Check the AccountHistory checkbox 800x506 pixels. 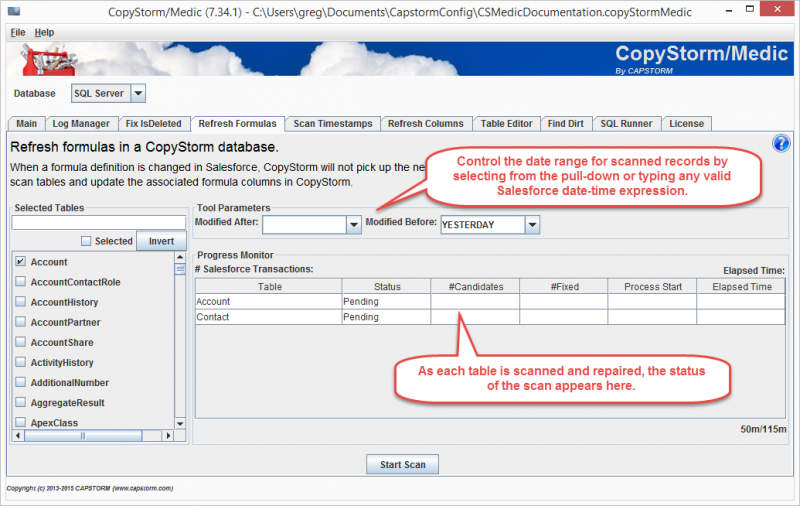[x=20, y=301]
